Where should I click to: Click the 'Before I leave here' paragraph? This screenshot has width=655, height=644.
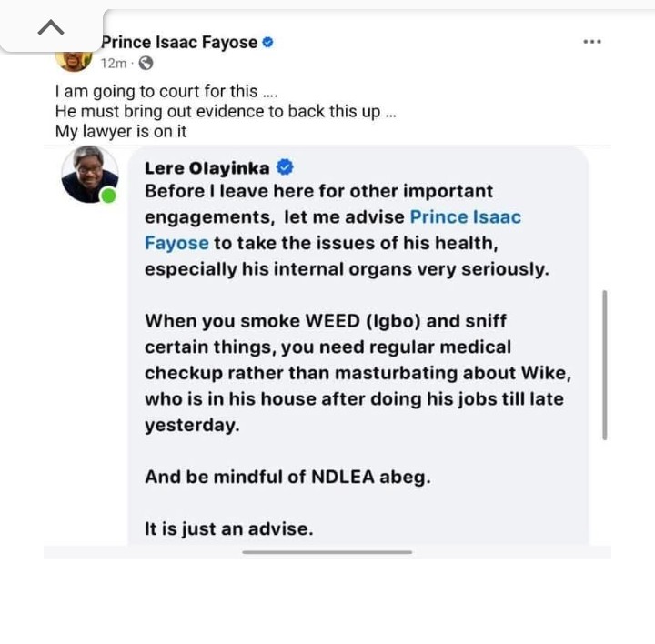[x=346, y=230]
